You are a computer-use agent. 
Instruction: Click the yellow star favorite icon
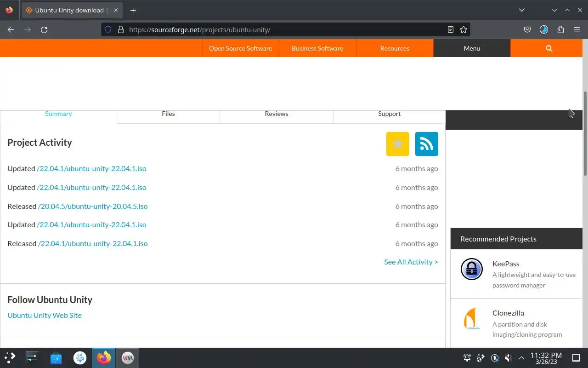click(398, 144)
